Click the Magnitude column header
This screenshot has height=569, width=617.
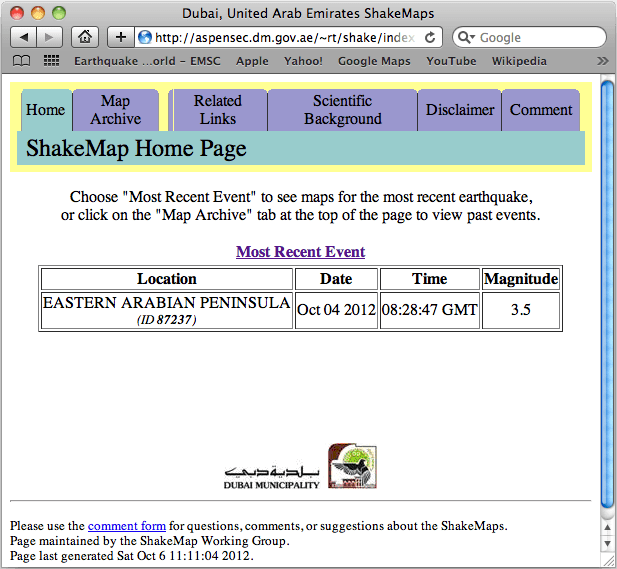pyautogui.click(x=521, y=279)
